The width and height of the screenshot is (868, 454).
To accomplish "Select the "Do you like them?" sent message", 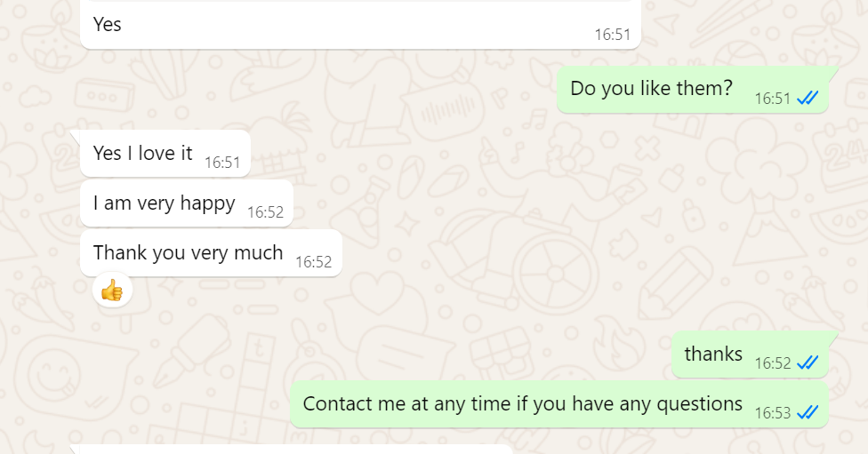I will pyautogui.click(x=693, y=90).
